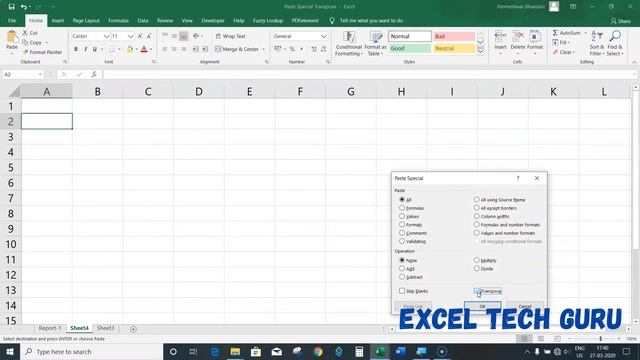This screenshot has height=360, width=640.
Task: Apply the Bad cell style
Action: click(454, 36)
